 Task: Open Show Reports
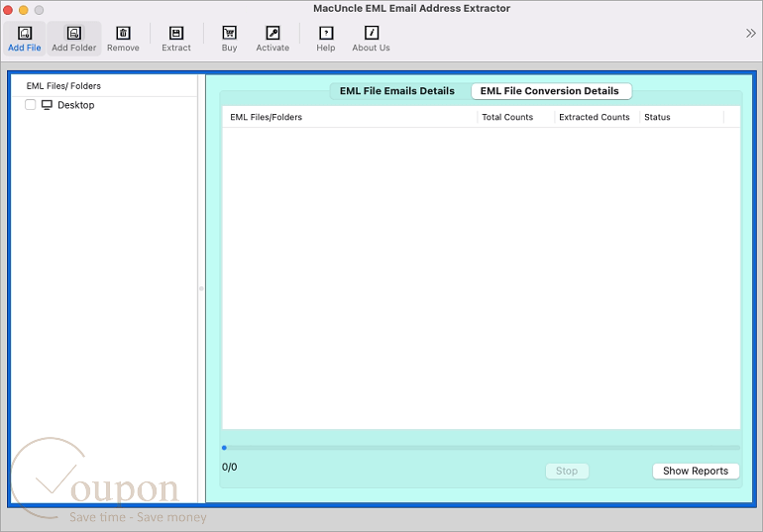pyautogui.click(x=696, y=471)
